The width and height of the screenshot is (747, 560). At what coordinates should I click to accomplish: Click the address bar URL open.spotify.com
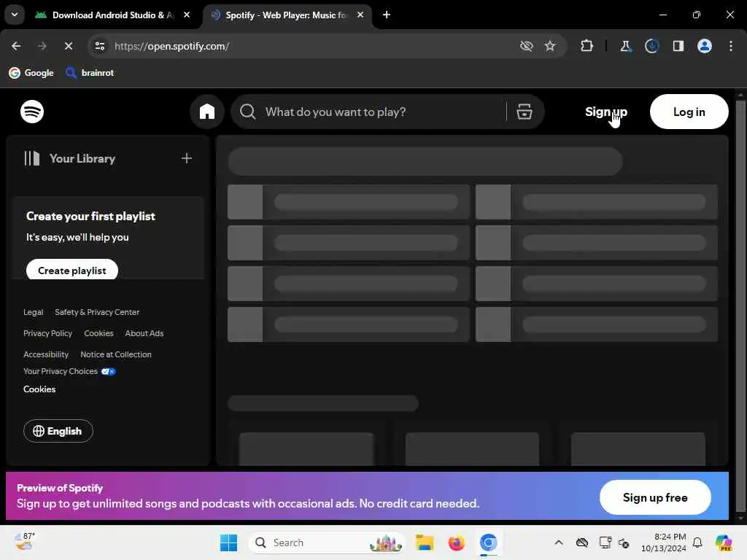[171, 46]
